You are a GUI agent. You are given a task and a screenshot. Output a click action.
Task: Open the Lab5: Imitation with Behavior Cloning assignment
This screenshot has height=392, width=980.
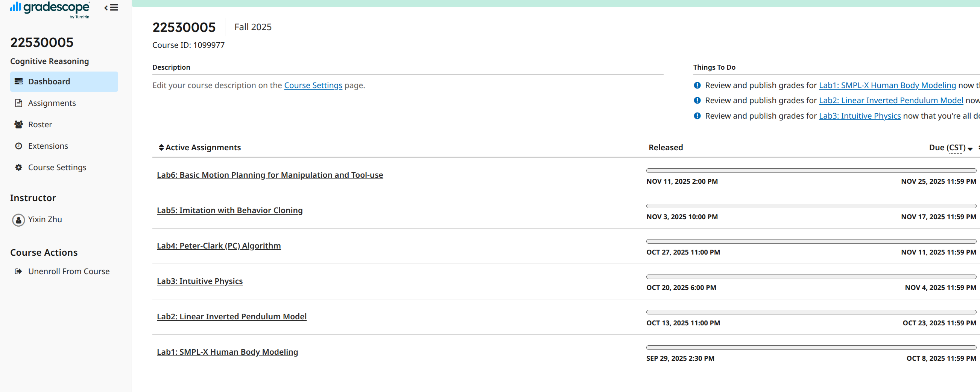(229, 210)
